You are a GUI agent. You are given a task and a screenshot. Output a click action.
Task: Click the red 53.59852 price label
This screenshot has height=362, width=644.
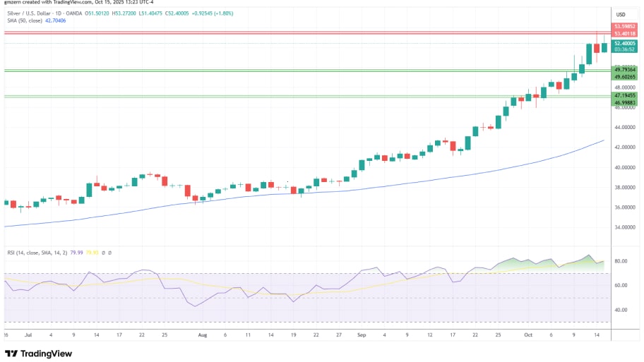point(625,26)
